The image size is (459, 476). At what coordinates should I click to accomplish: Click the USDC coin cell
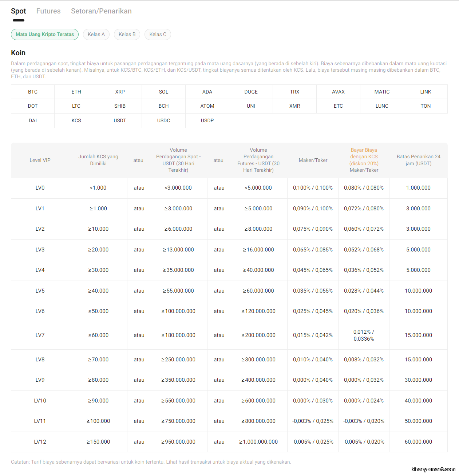tap(164, 120)
